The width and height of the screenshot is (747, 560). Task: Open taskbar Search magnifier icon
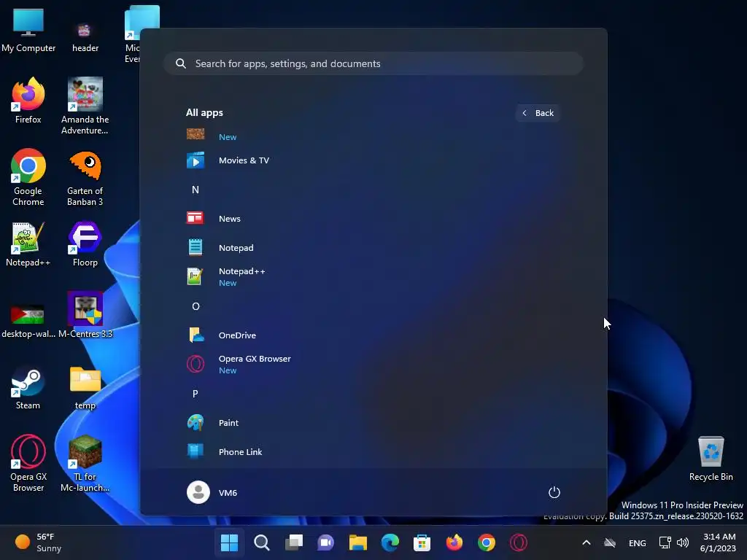262,542
